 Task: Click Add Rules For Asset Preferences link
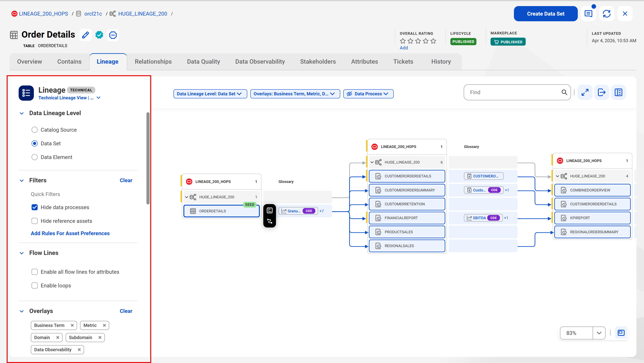click(x=70, y=233)
